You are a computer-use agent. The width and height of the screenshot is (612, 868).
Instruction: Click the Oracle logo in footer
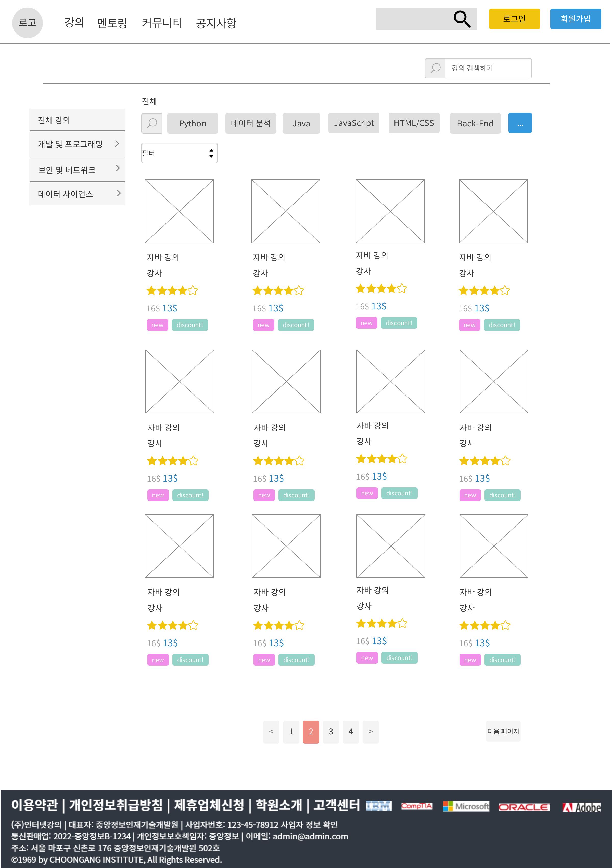point(524,807)
